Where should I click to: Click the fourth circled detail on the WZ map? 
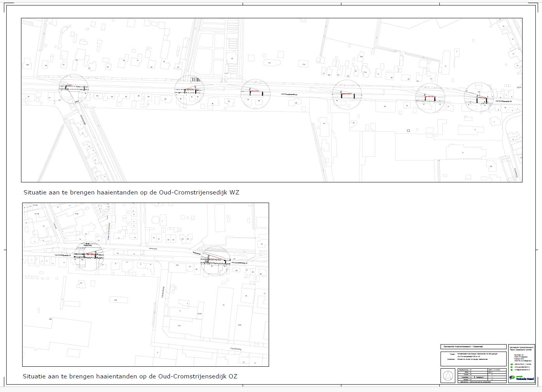347,95
